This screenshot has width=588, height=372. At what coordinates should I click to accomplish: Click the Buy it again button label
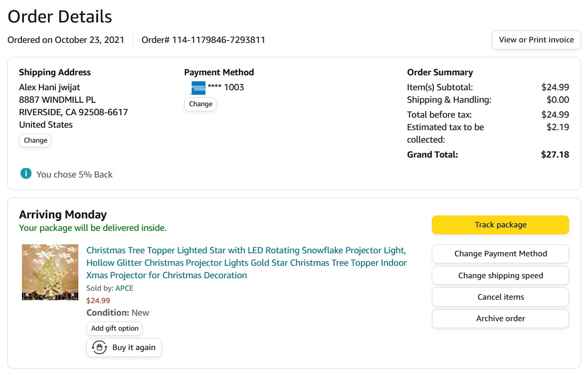pos(134,348)
